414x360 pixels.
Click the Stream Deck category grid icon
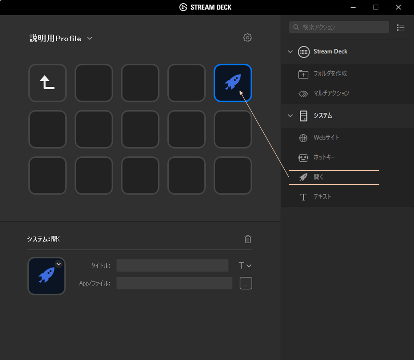pos(303,52)
